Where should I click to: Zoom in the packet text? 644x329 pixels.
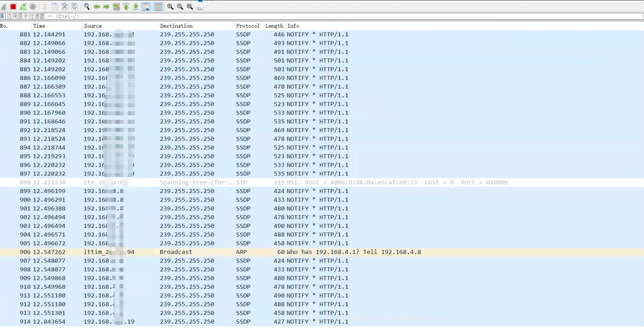pyautogui.click(x=170, y=7)
